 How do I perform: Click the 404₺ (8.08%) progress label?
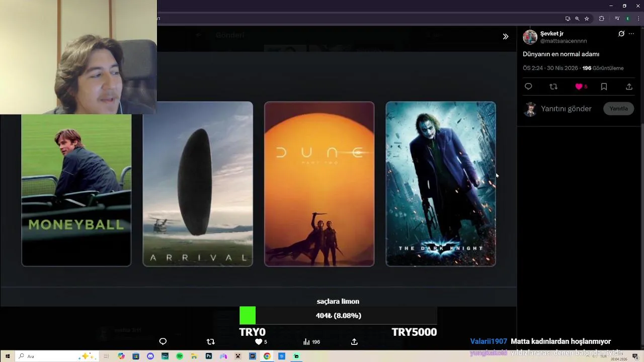(x=338, y=315)
